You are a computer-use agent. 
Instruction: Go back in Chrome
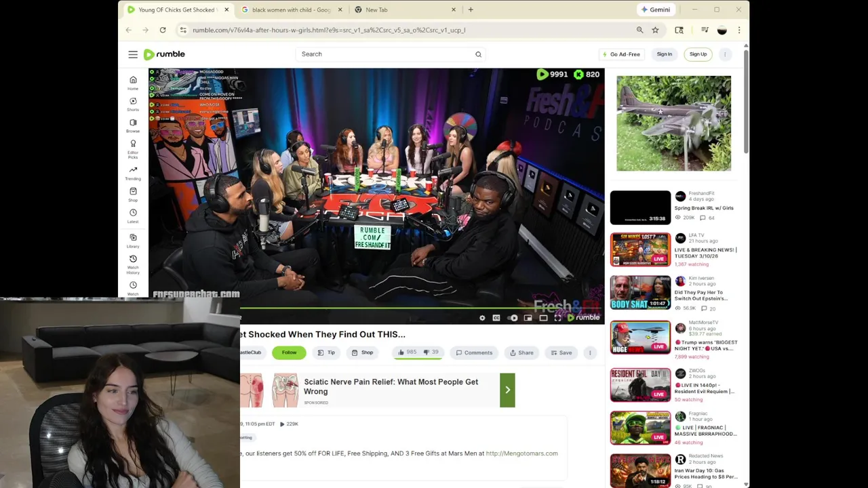coord(129,30)
